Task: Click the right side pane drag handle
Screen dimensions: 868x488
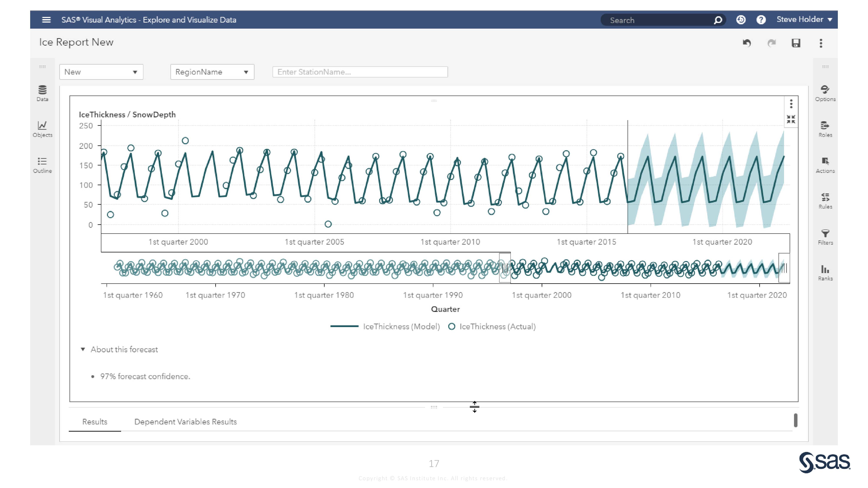Action: pos(825,67)
